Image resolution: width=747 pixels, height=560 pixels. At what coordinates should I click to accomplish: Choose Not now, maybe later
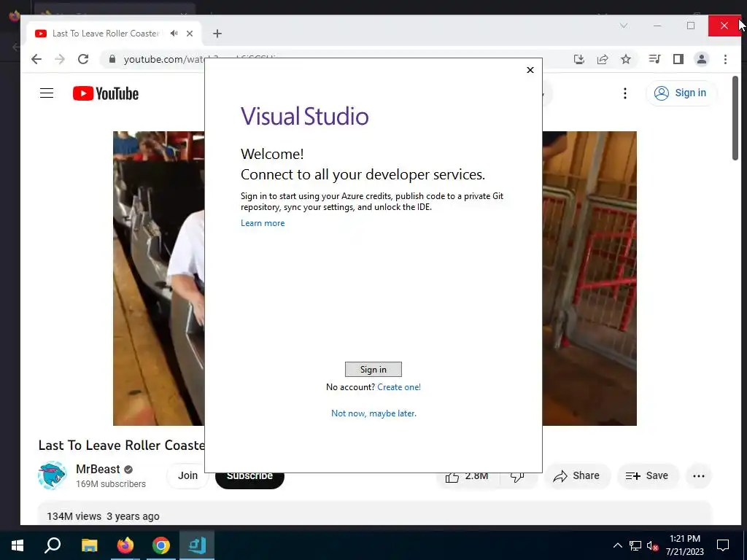click(x=373, y=413)
